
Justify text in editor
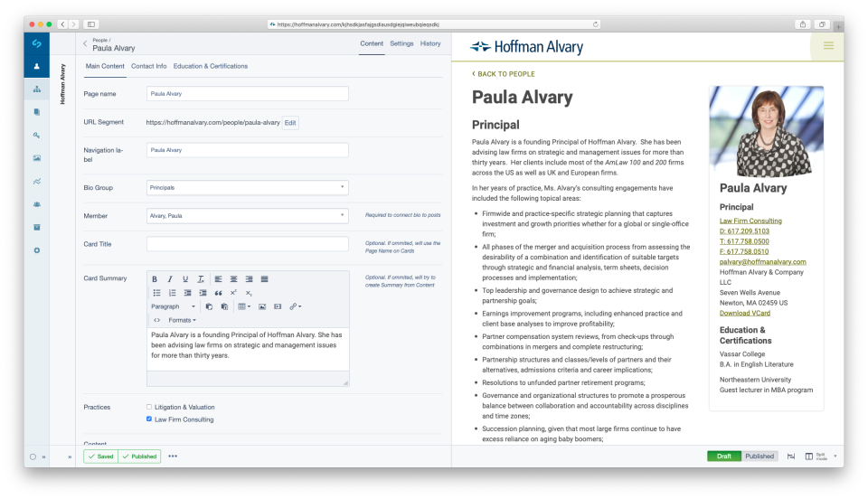click(265, 279)
